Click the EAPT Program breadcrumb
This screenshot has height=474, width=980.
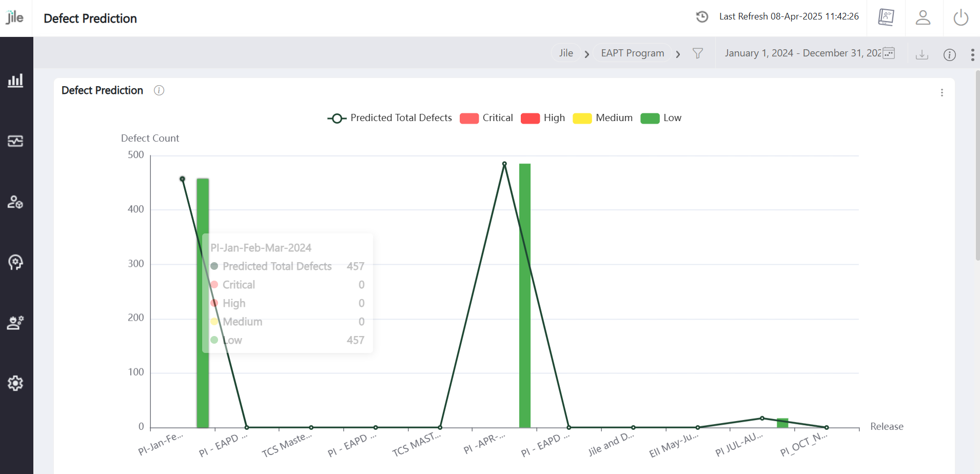coord(632,53)
